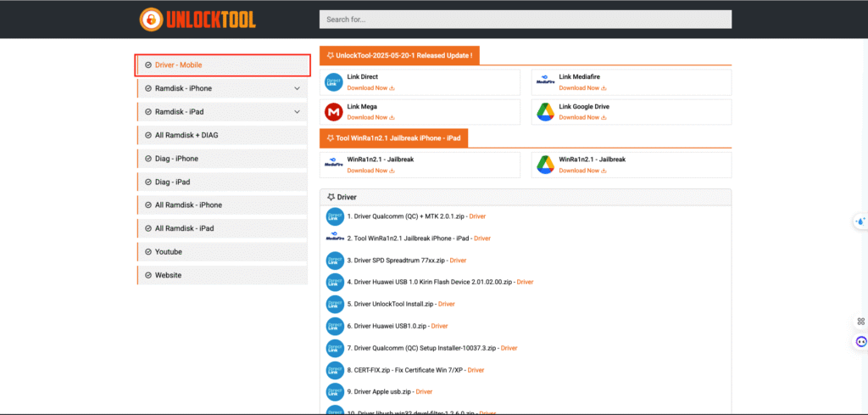Click the four-dots grid floating icon on right edge
This screenshot has height=415, width=868.
pos(861,322)
